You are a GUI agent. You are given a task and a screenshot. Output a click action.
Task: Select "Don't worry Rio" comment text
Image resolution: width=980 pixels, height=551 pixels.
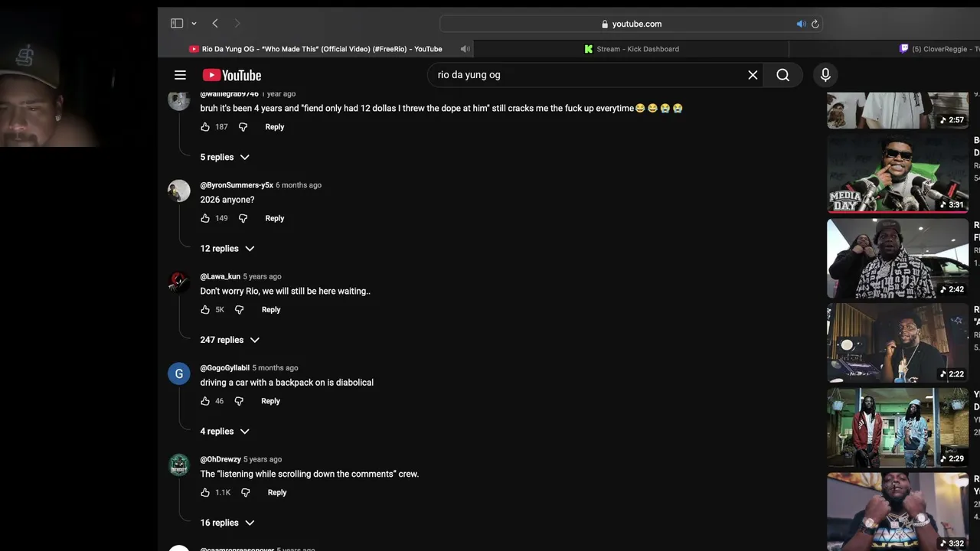pyautogui.click(x=286, y=292)
